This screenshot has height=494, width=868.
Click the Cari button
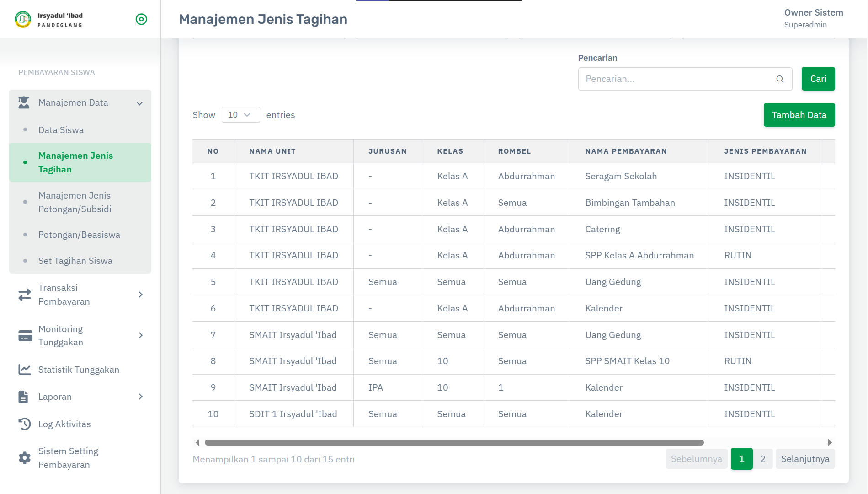(x=818, y=79)
